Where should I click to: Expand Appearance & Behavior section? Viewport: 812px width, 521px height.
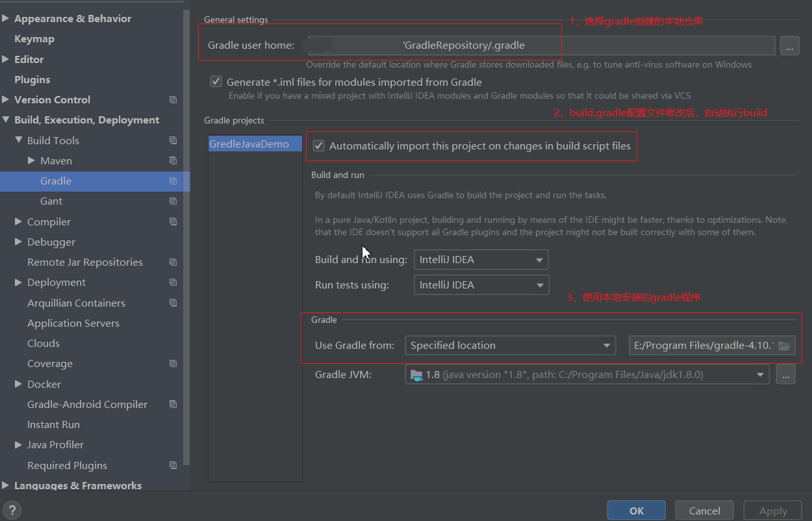6,19
